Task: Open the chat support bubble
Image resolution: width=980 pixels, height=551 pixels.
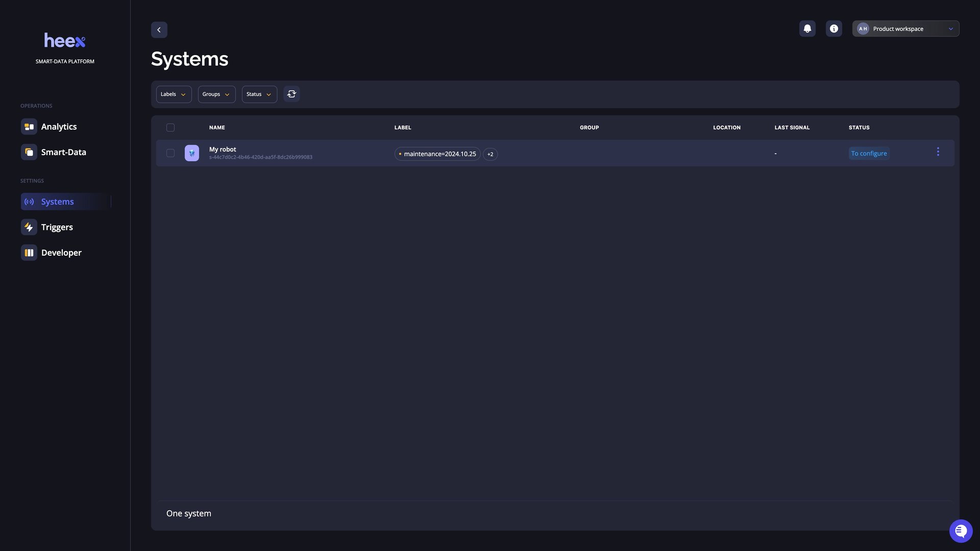Action: tap(961, 531)
